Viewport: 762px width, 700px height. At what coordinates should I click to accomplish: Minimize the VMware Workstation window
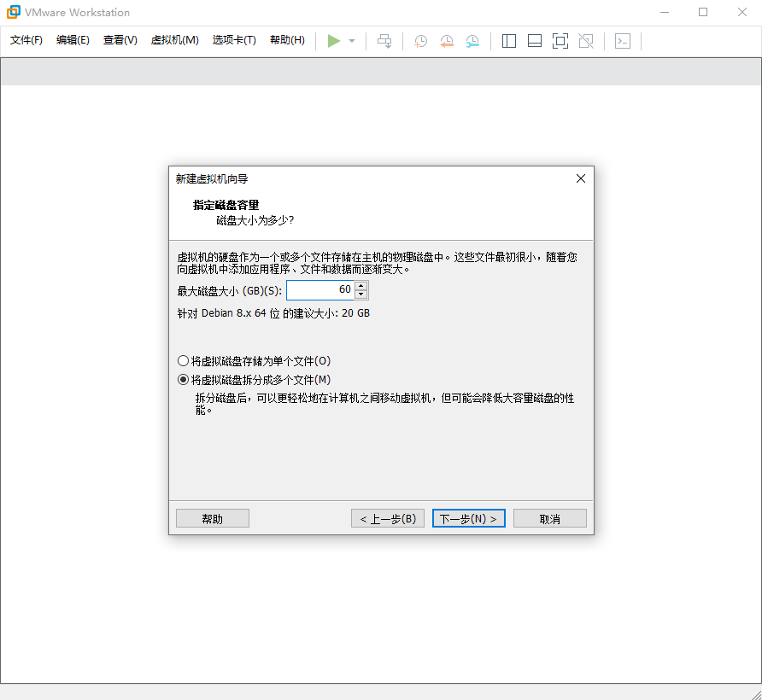(x=665, y=12)
